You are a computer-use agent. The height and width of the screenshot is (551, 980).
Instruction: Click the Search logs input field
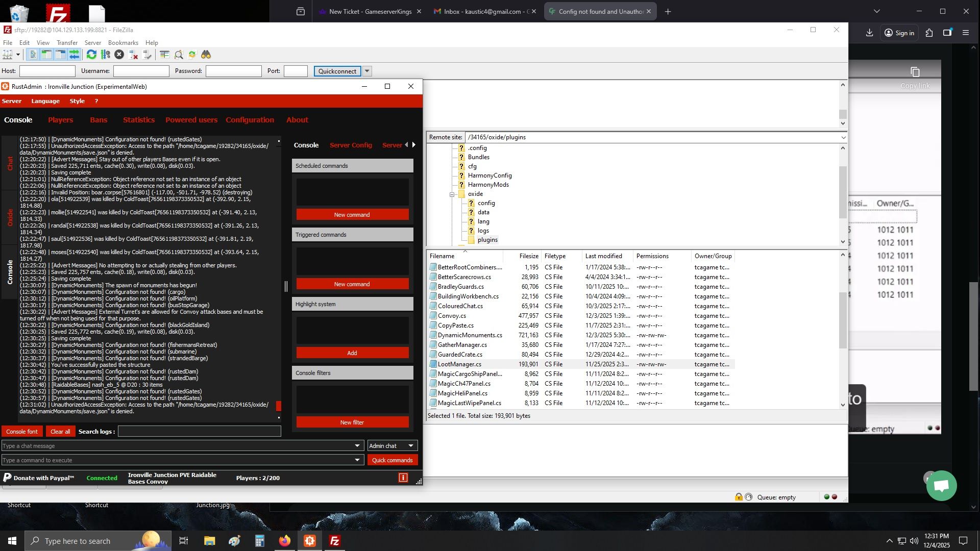click(199, 432)
